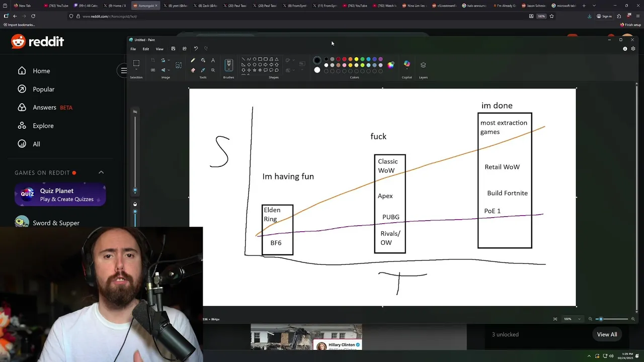The width and height of the screenshot is (644, 362).
Task: Adjust the Paint zoom slider
Action: point(612,319)
